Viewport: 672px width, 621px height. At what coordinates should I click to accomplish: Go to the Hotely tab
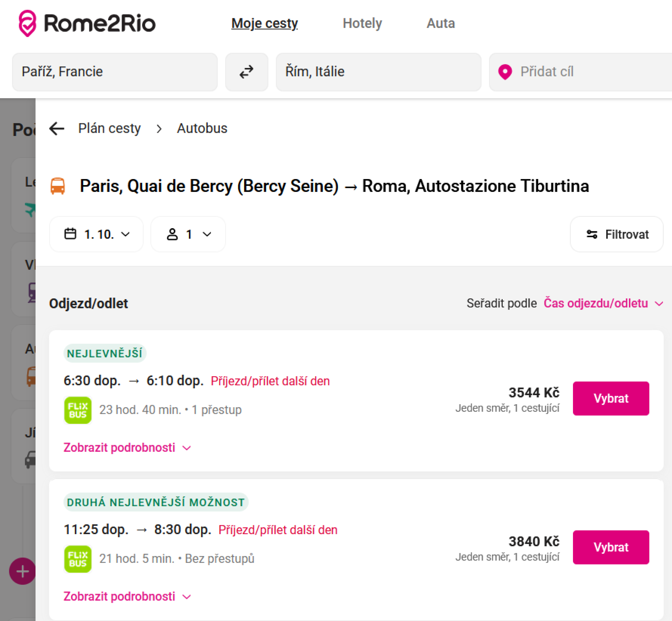coord(362,23)
